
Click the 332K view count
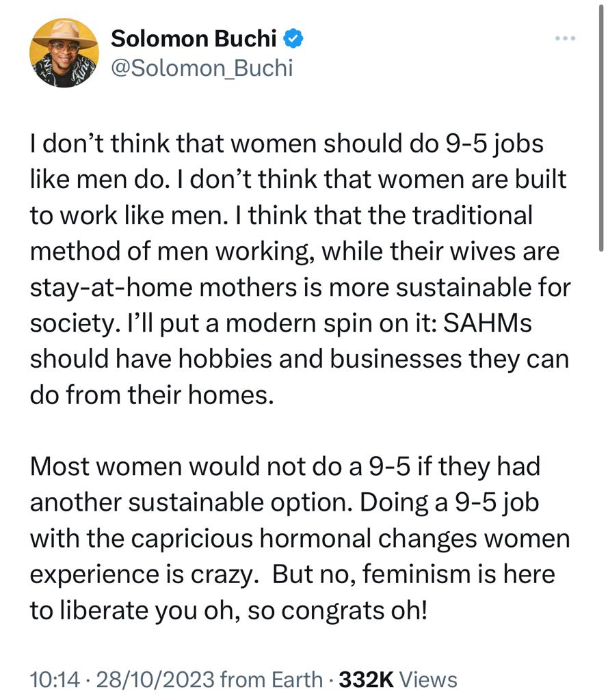366,679
